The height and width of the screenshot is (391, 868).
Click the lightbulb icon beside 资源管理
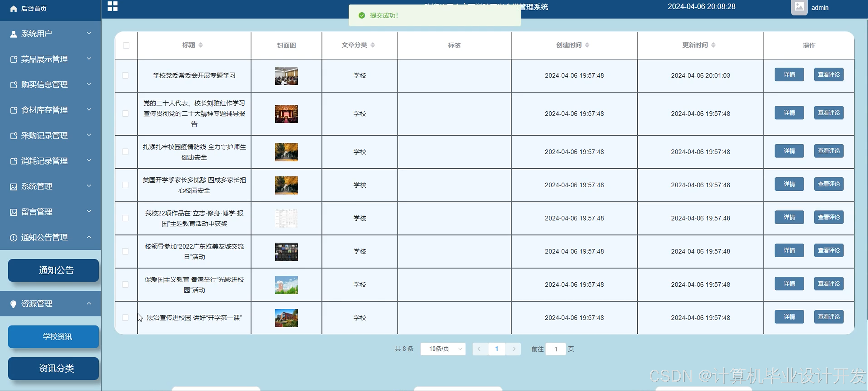click(x=14, y=304)
